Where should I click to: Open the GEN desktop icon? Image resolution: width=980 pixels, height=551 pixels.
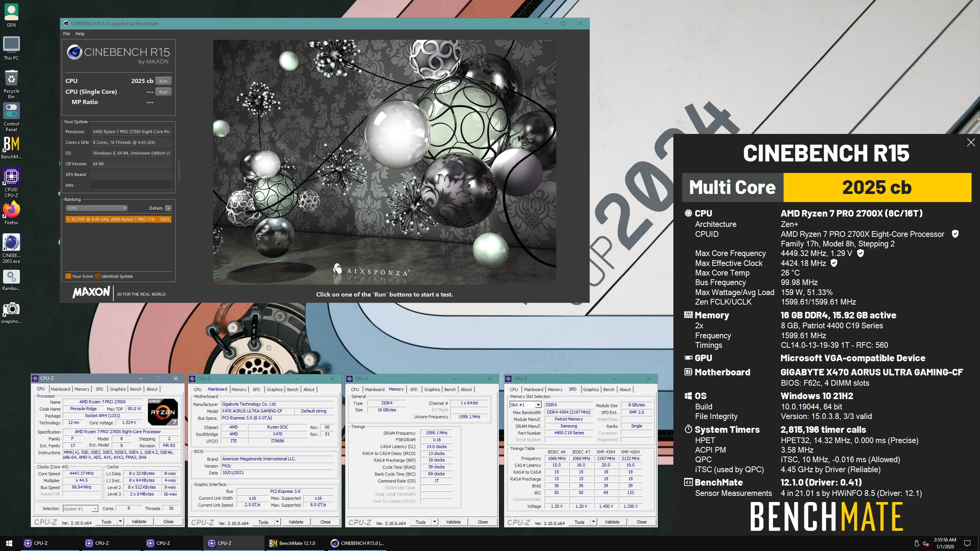11,16
